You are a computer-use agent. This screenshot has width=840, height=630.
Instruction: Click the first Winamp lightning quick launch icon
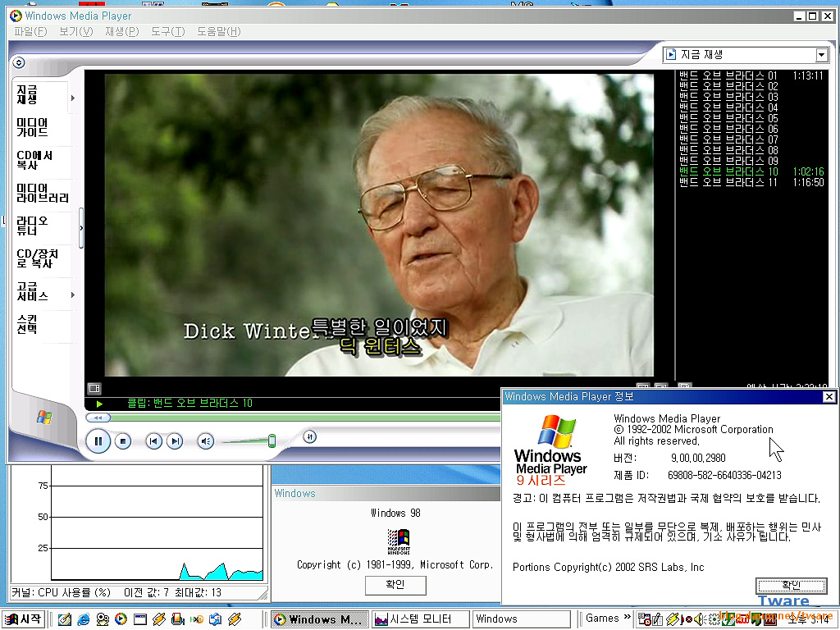point(159,619)
